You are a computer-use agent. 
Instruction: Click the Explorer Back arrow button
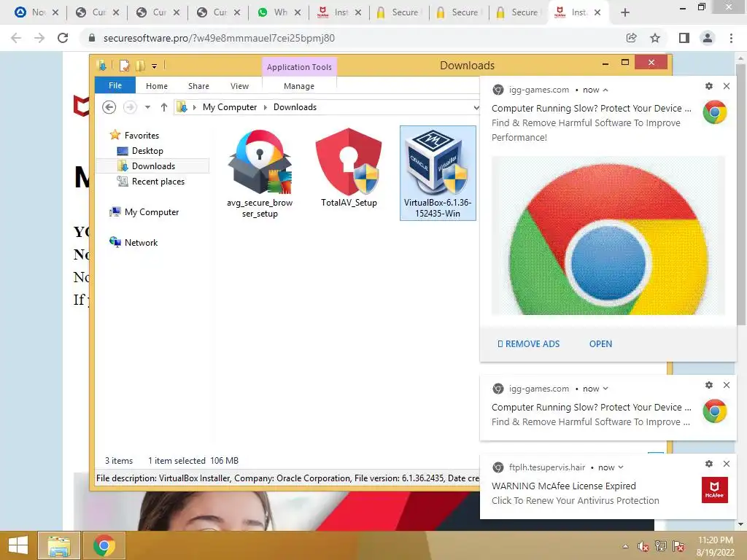point(109,107)
